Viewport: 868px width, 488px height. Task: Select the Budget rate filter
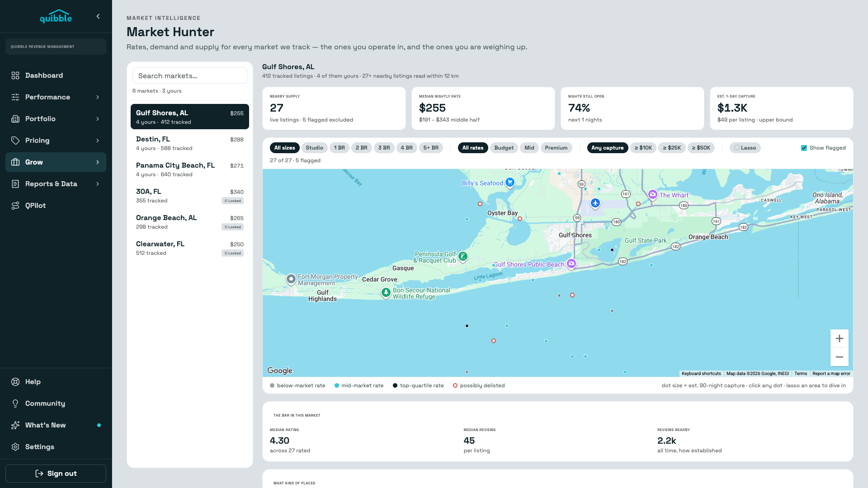(504, 148)
